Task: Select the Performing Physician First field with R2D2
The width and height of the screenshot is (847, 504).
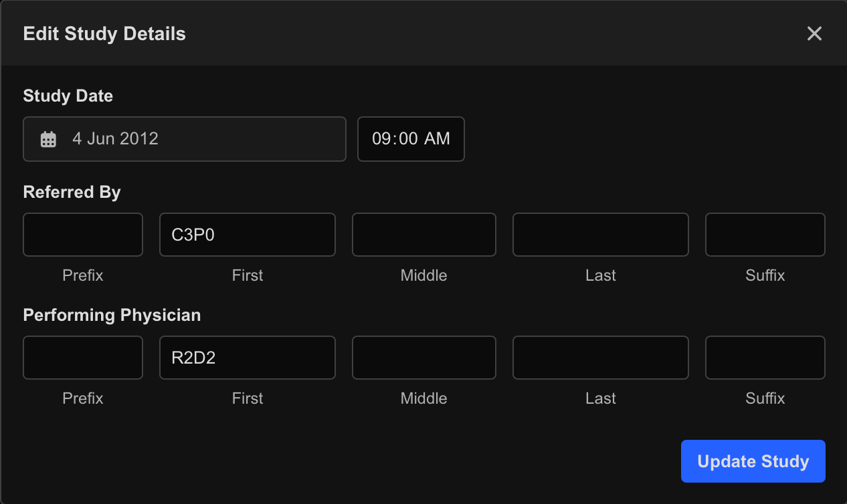Action: click(248, 358)
